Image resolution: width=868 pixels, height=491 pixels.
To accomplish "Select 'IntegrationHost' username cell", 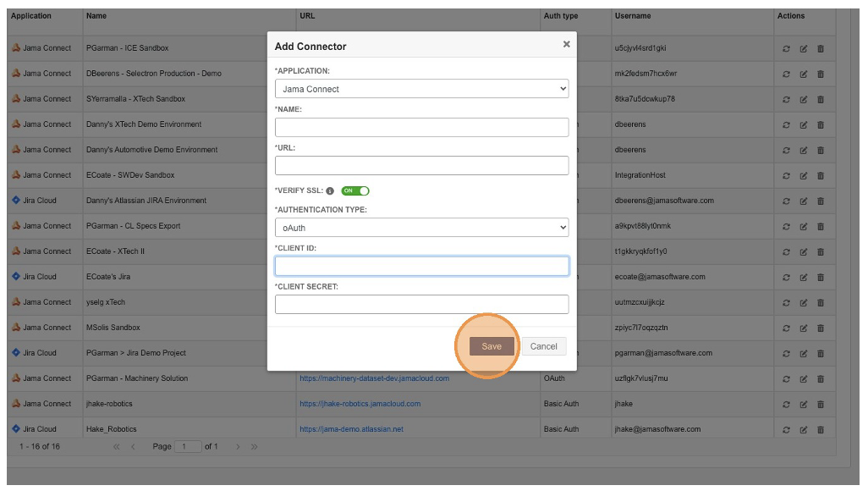I will tap(640, 175).
